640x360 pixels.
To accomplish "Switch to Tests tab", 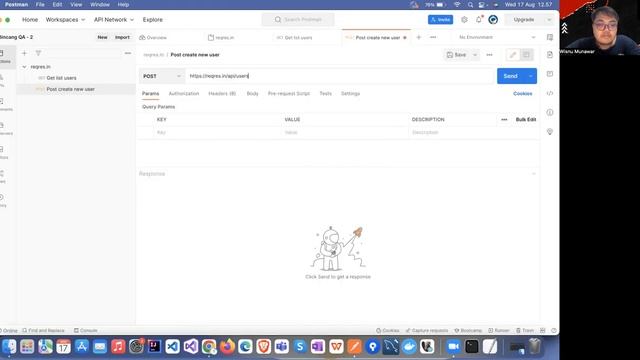I will [325, 93].
